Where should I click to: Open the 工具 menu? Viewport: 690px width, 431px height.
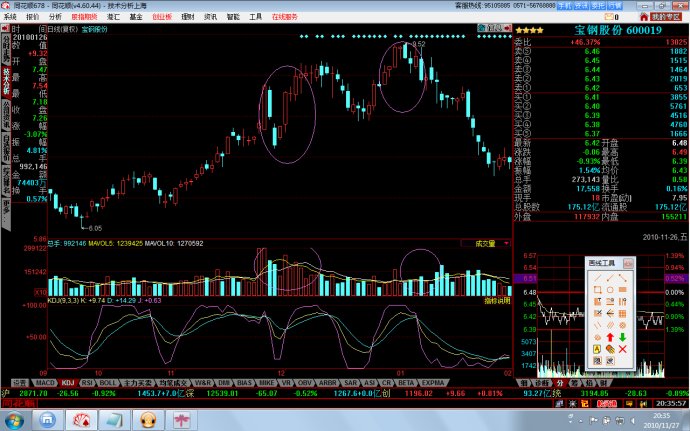click(256, 17)
